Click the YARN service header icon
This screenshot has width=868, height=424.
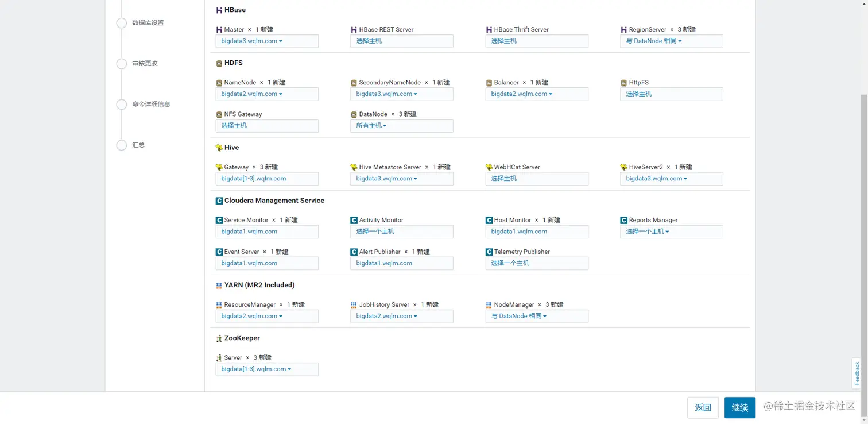219,285
